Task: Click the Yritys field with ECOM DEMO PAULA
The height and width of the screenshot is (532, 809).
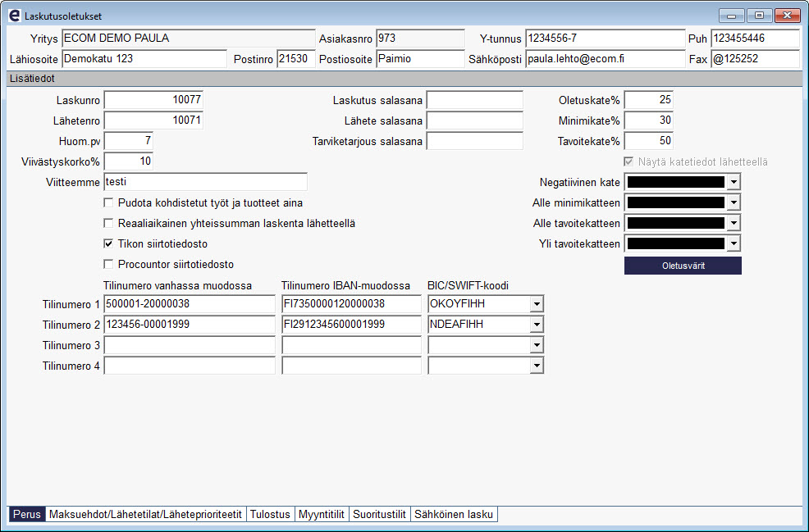Action: point(189,39)
